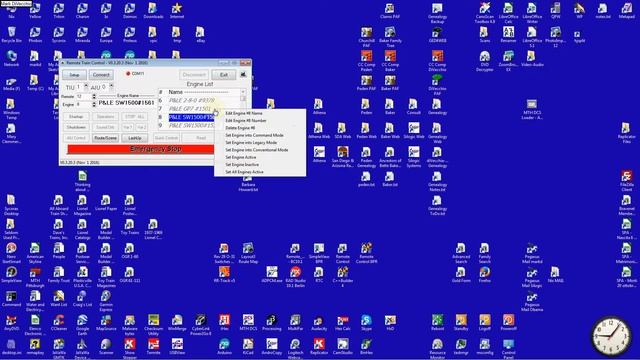Select the RR-Track v5 desktop icon
Image resolution: width=640 pixels, height=360 pixels.
click(x=224, y=275)
